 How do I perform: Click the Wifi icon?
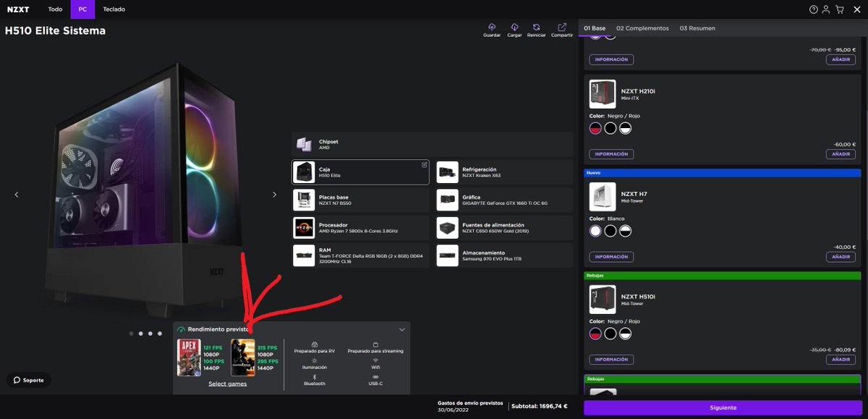[x=375, y=360]
